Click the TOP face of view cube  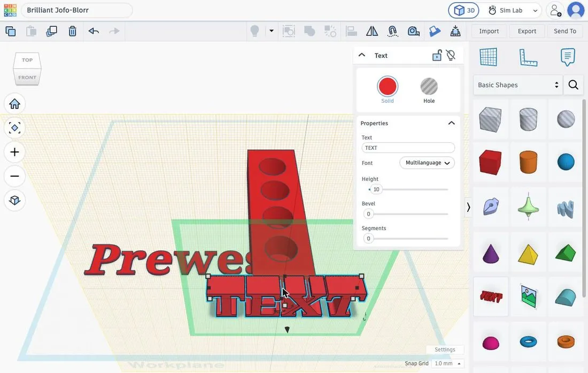tap(27, 59)
